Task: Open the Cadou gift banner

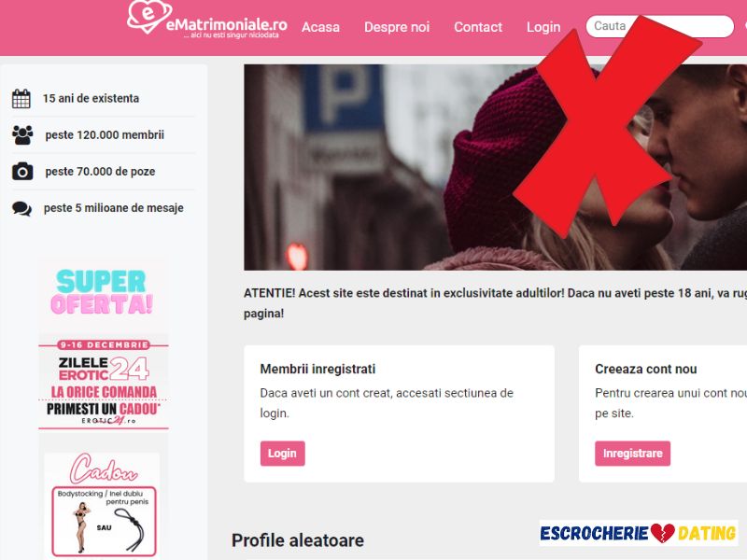Action: tap(104, 505)
